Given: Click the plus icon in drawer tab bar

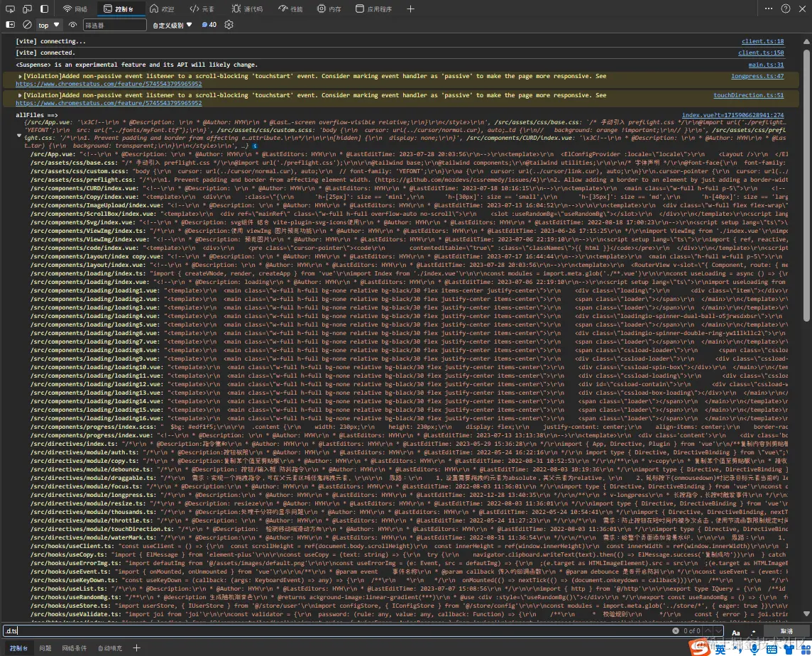Looking at the screenshot, I should coord(137,648).
